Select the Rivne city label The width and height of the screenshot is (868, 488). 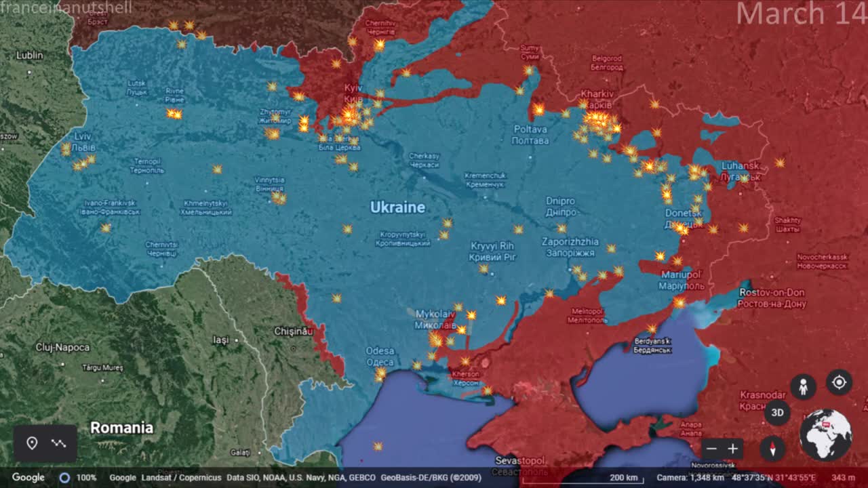(x=174, y=94)
